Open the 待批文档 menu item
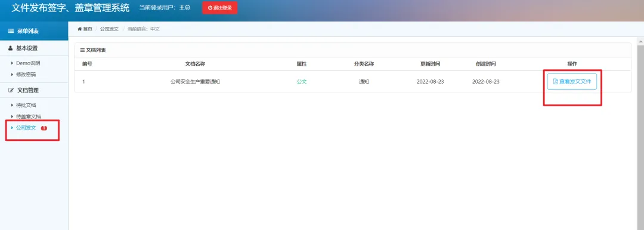The width and height of the screenshot is (644, 230). click(26, 105)
